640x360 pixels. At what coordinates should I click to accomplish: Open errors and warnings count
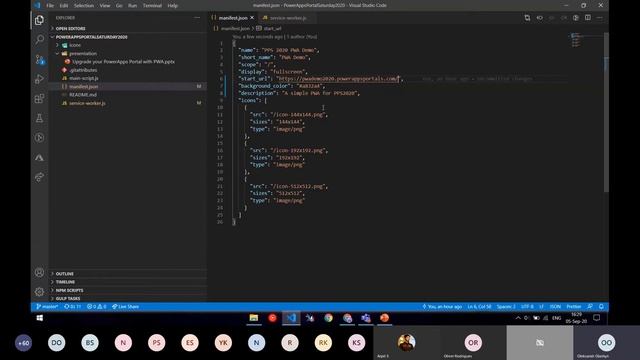(x=96, y=307)
